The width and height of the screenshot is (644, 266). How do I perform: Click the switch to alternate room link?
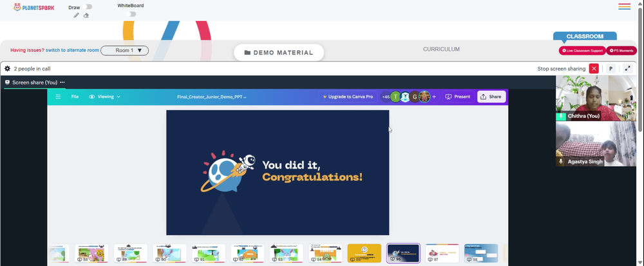(72, 50)
